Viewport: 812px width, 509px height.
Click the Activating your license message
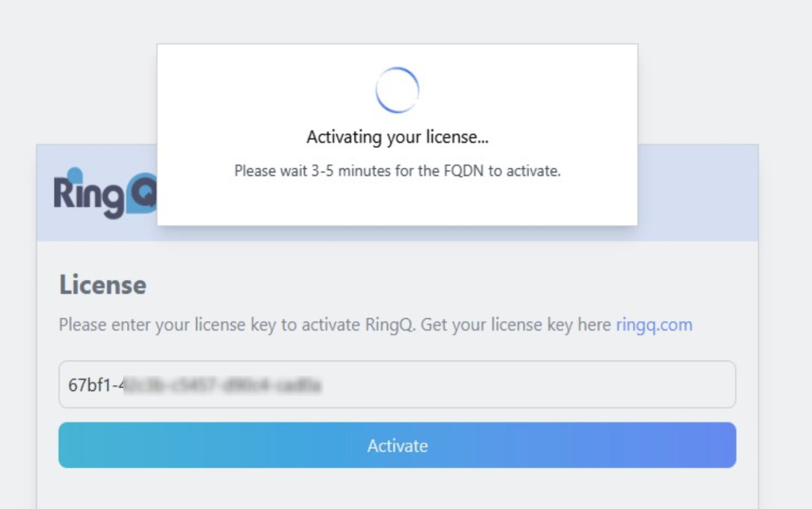coord(396,136)
